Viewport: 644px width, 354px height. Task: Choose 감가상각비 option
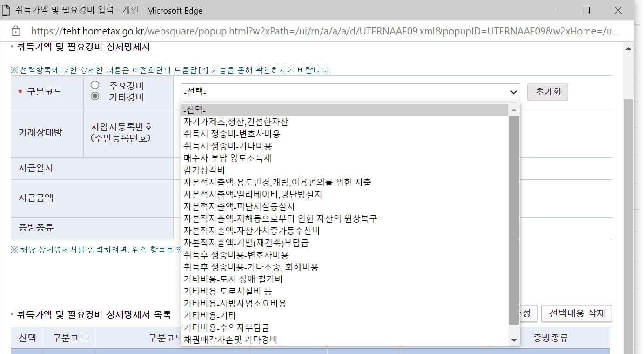point(345,170)
